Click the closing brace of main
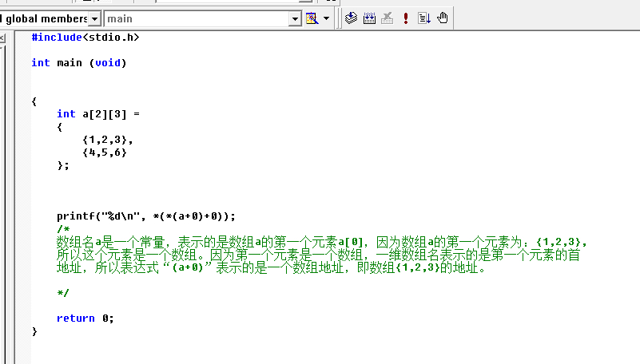 34,331
